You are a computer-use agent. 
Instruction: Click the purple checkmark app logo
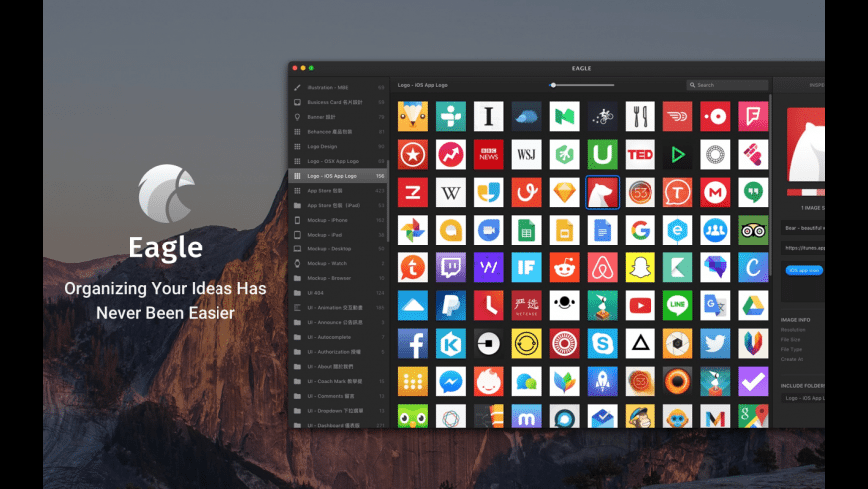coord(753,381)
